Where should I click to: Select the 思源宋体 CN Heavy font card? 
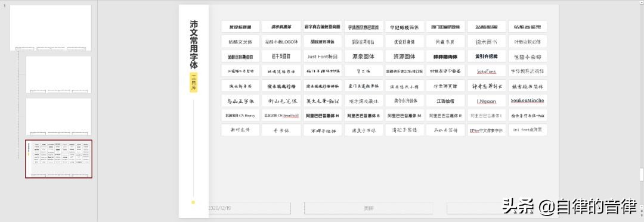click(x=240, y=115)
